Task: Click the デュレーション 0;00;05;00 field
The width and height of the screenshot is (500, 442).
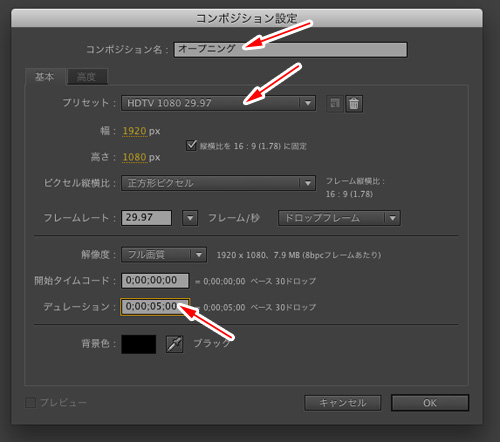Action: [x=155, y=307]
